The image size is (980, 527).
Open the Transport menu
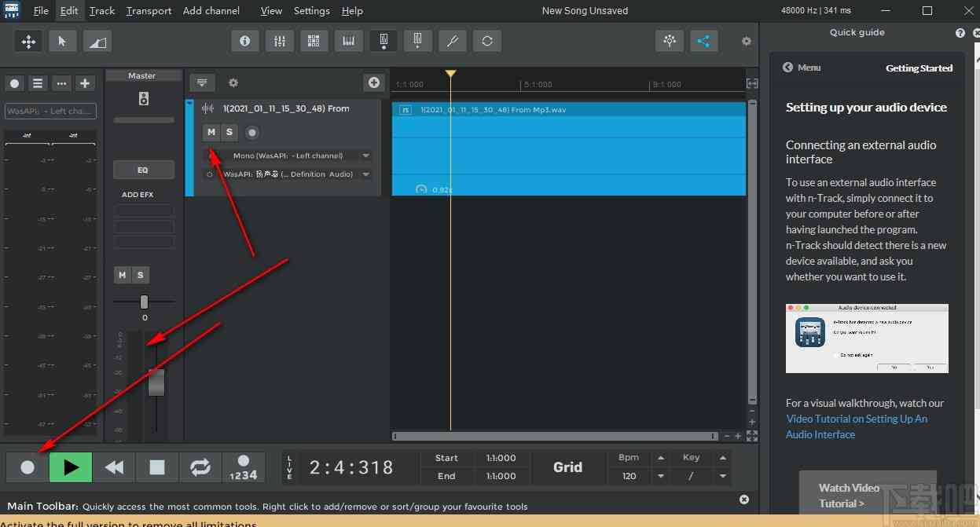[x=149, y=11]
